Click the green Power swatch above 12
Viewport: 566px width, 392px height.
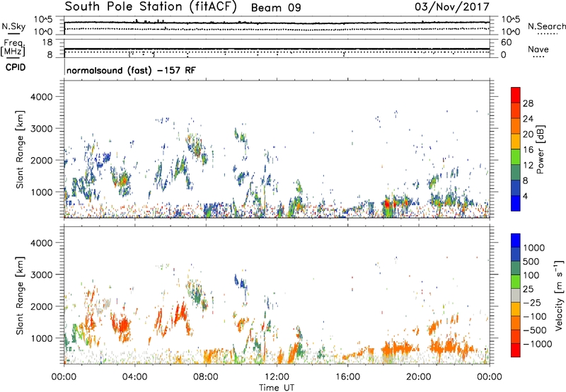tap(516, 156)
